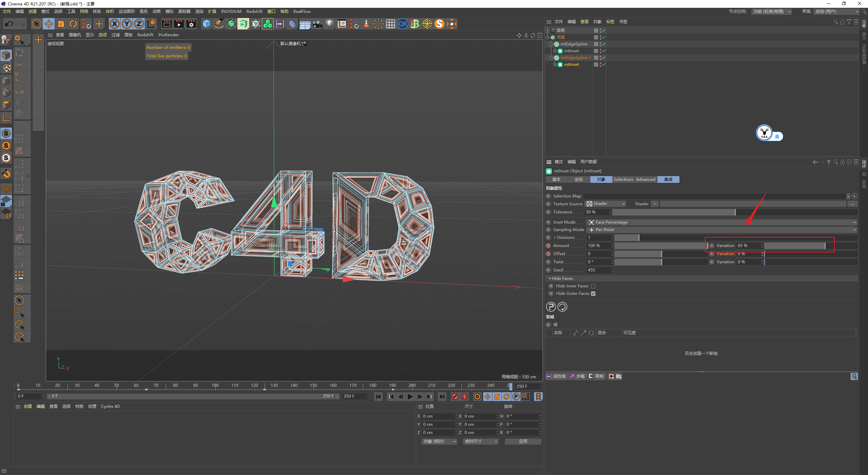Image resolution: width=868 pixels, height=475 pixels.
Task: Select Model mode cube in left palette
Action: 6,55
